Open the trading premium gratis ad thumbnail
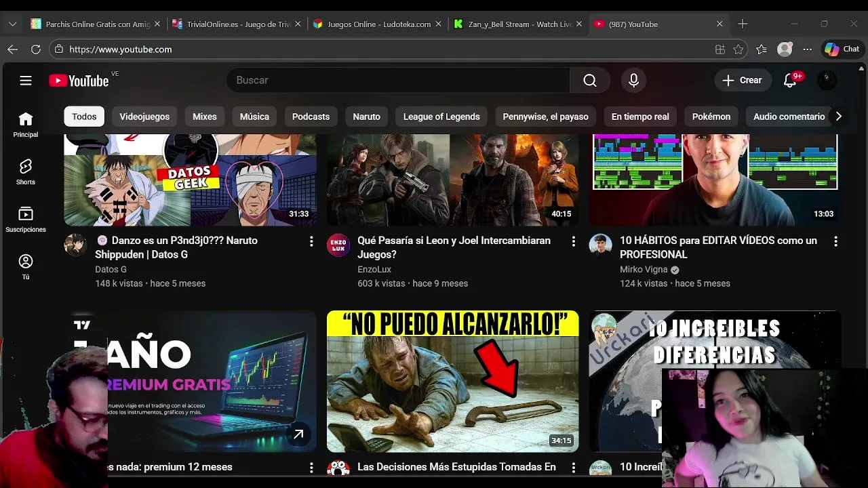 click(x=191, y=382)
